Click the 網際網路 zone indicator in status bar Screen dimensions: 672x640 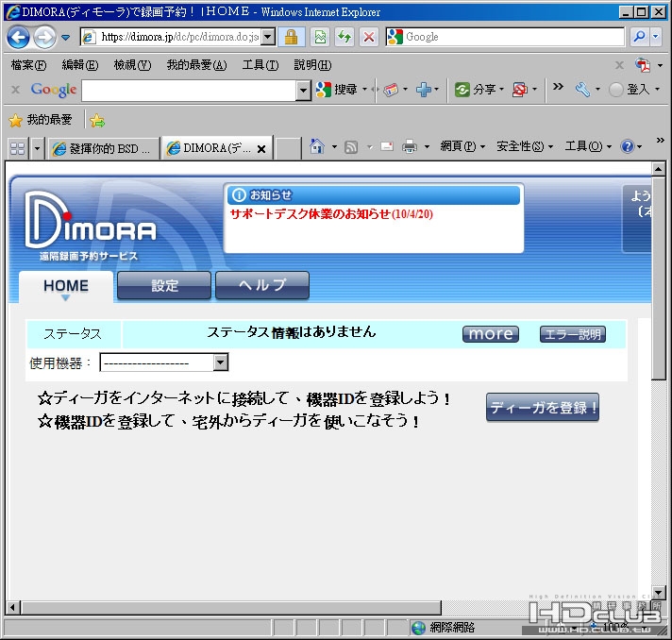pyautogui.click(x=444, y=628)
